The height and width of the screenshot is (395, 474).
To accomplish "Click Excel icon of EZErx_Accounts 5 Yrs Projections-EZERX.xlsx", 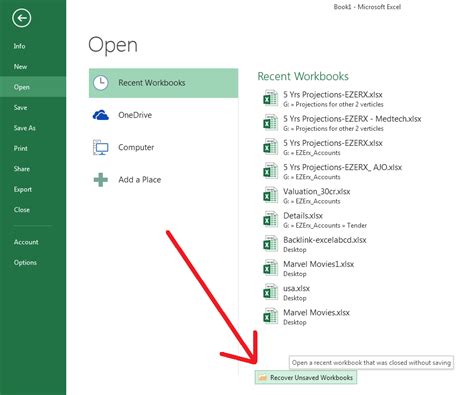I will tap(270, 147).
